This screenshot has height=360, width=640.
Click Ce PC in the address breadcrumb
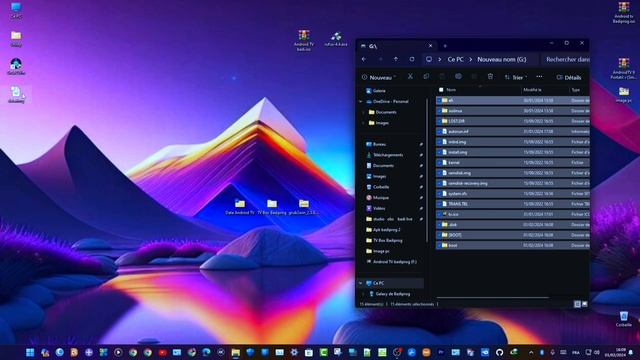point(456,59)
